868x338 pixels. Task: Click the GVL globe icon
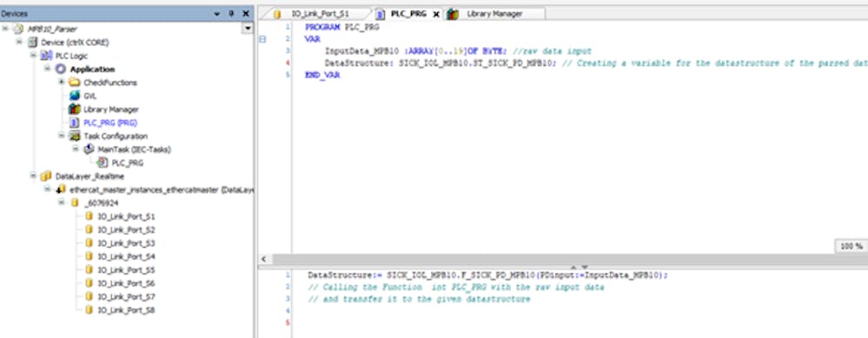(x=75, y=96)
